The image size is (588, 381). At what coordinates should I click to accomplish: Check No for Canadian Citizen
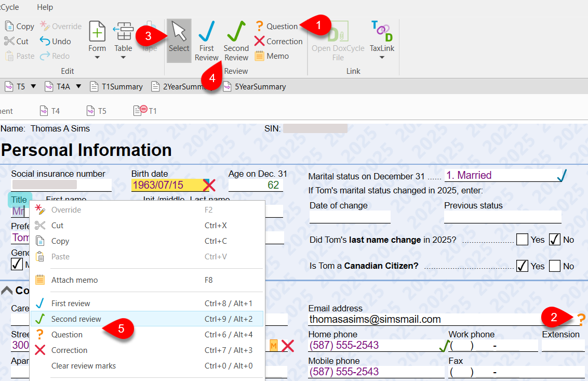pyautogui.click(x=555, y=266)
